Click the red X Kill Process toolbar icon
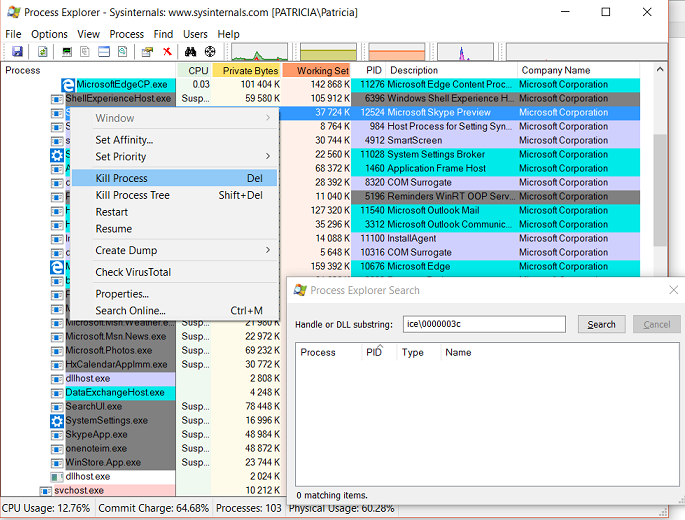This screenshot has width=685, height=520. pyautogui.click(x=167, y=52)
